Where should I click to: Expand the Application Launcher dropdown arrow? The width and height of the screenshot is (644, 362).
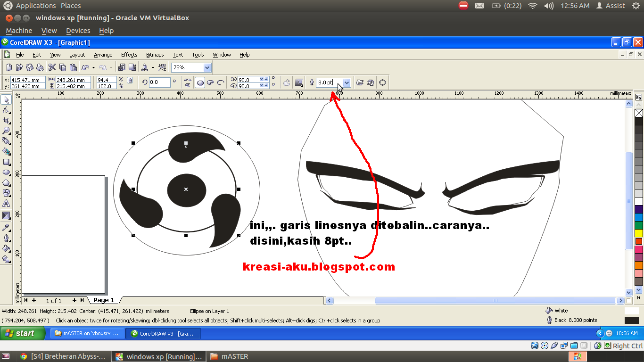point(153,67)
